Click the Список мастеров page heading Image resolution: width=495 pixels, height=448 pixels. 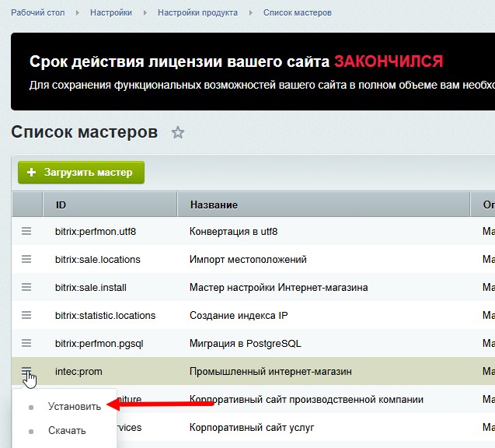point(84,131)
